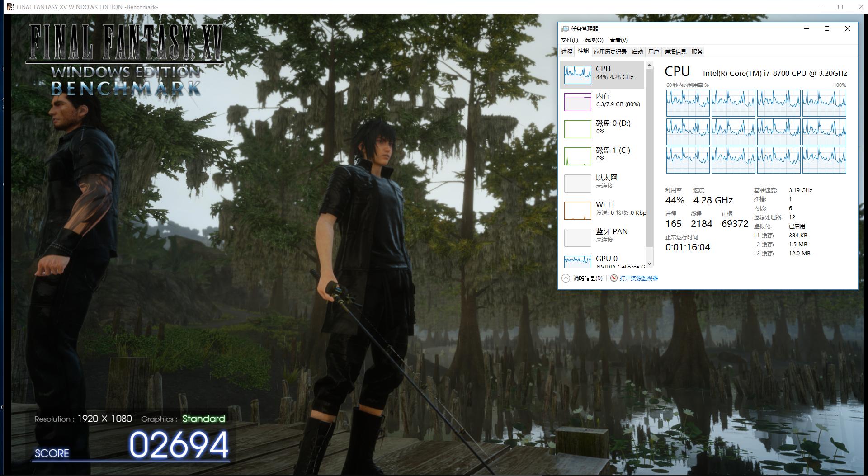Select the Wi-Fi network graph icon
Image resolution: width=868 pixels, height=476 pixels.
coord(577,210)
